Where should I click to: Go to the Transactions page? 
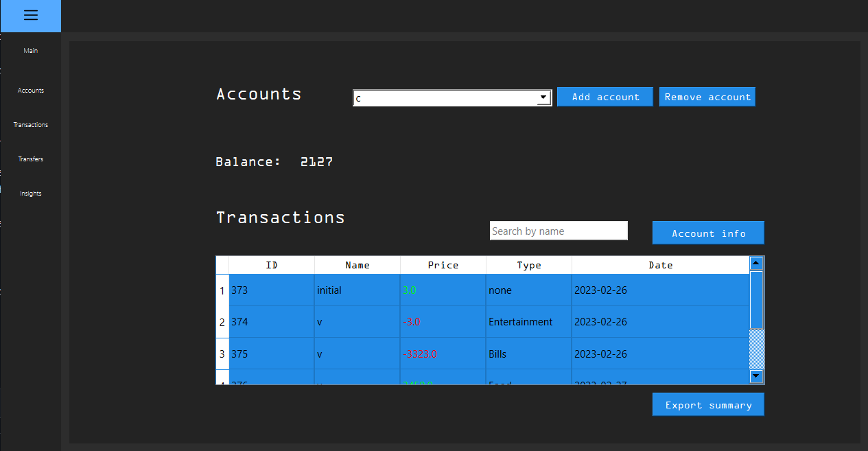pyautogui.click(x=30, y=124)
